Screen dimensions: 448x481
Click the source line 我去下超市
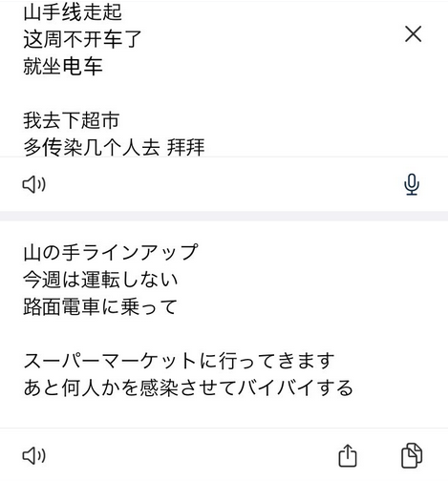click(72, 120)
